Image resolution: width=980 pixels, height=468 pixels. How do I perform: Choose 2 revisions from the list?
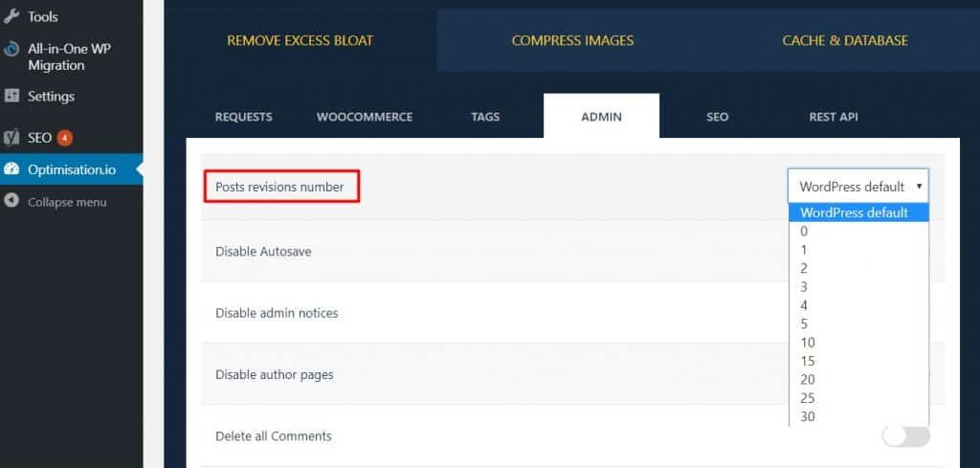(x=858, y=269)
